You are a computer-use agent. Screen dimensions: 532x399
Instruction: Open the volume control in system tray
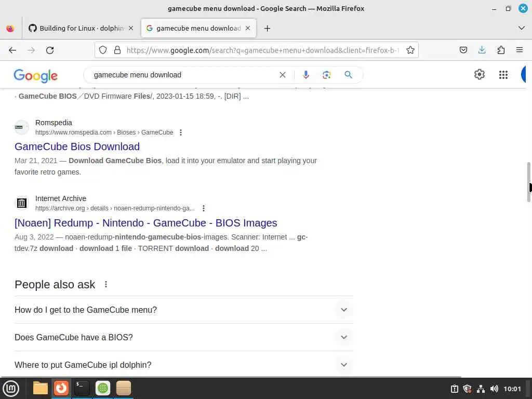494,389
